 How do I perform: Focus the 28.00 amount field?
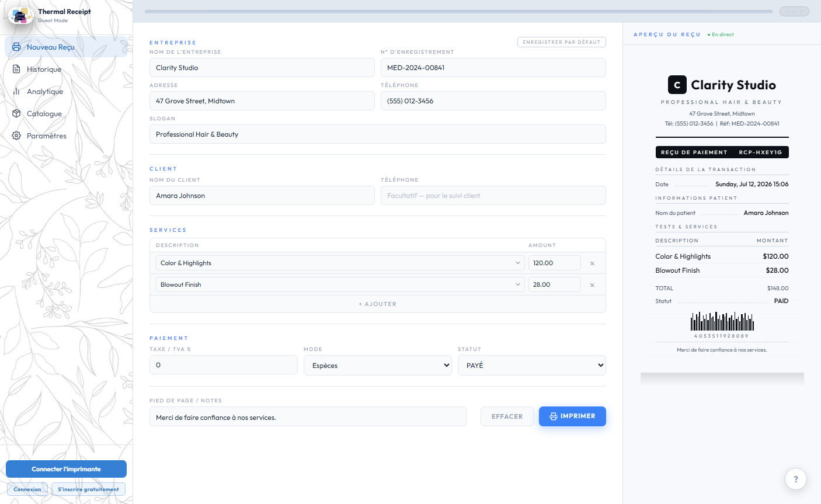pos(555,284)
